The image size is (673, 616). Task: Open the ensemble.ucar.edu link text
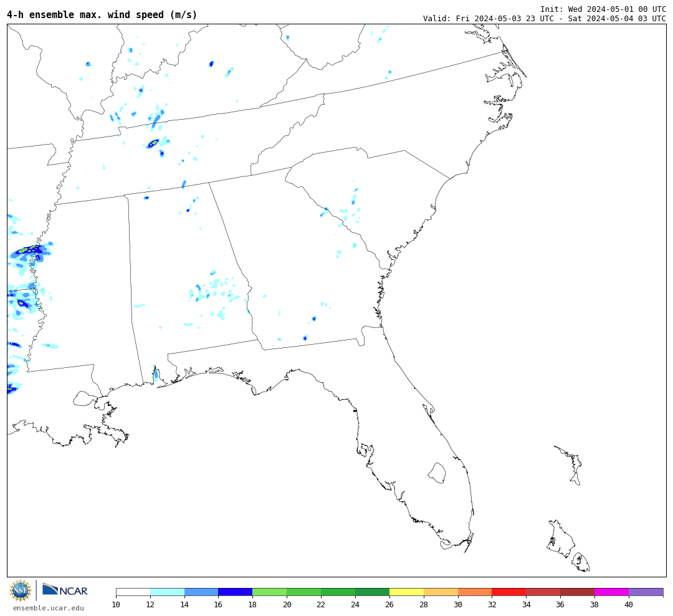tap(49, 608)
